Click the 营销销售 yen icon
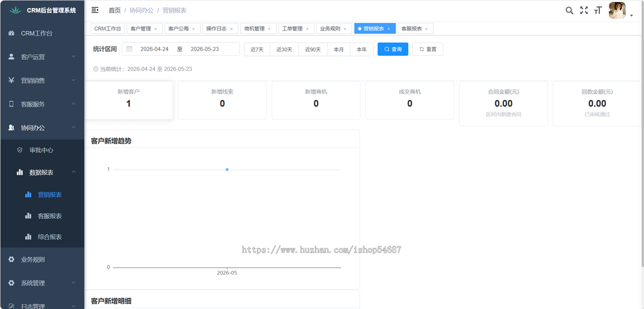Image resolution: width=644 pixels, height=309 pixels. click(x=11, y=80)
